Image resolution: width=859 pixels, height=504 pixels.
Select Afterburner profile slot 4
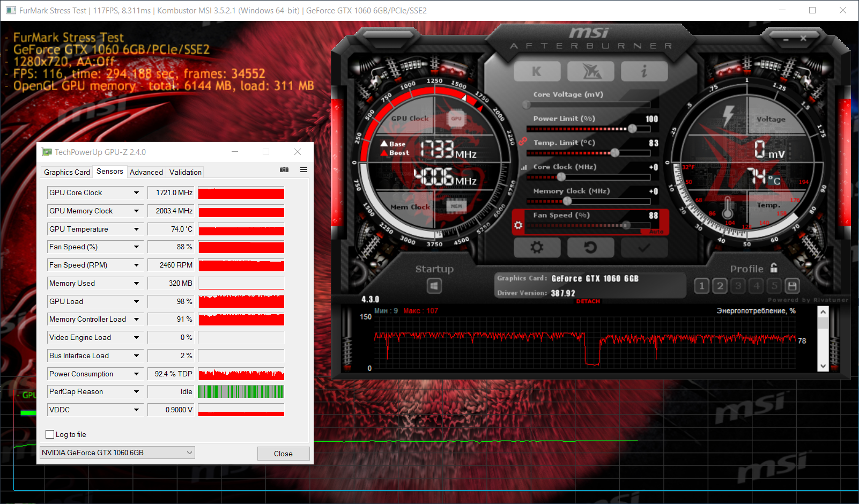(757, 286)
